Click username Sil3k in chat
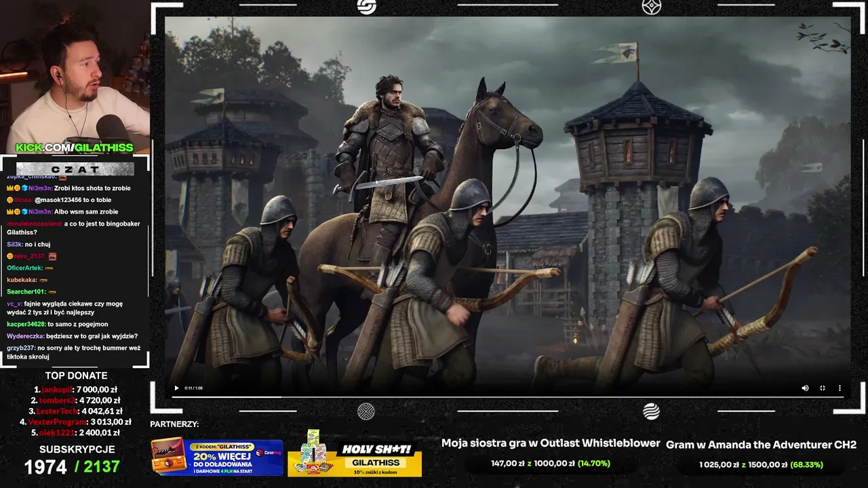 [x=15, y=244]
